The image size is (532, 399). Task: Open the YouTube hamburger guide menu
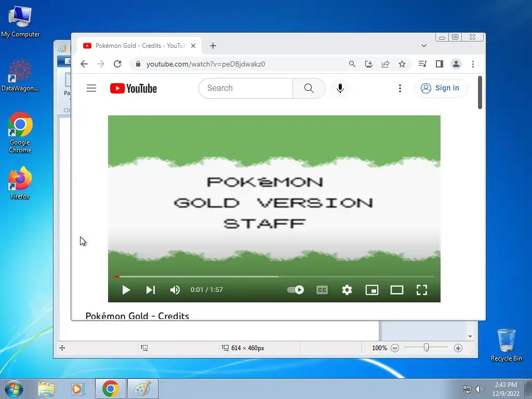(91, 88)
